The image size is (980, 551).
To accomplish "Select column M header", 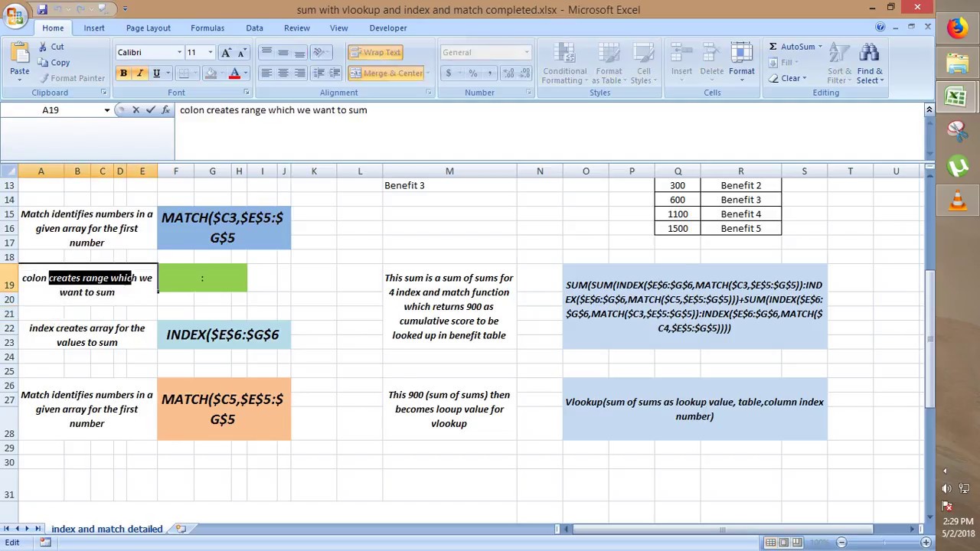I will tap(449, 171).
